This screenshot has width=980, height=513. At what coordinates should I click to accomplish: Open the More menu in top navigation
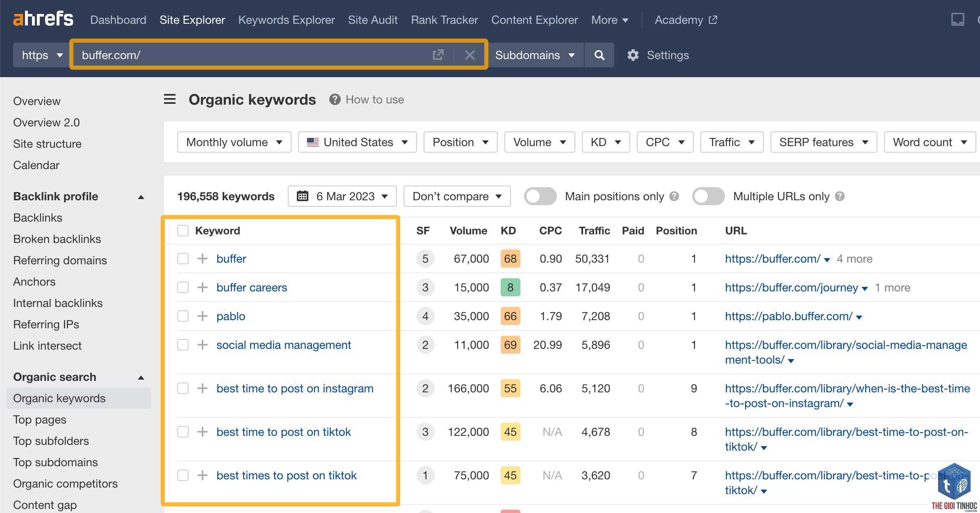(610, 20)
